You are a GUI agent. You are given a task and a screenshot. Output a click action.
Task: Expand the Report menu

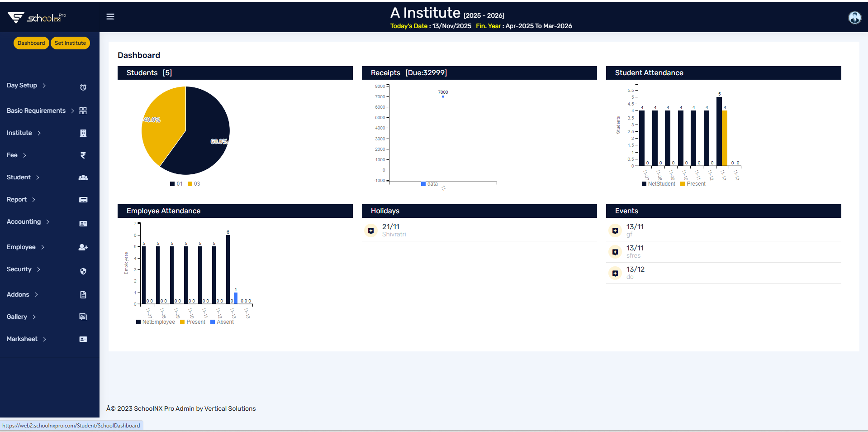(x=21, y=199)
